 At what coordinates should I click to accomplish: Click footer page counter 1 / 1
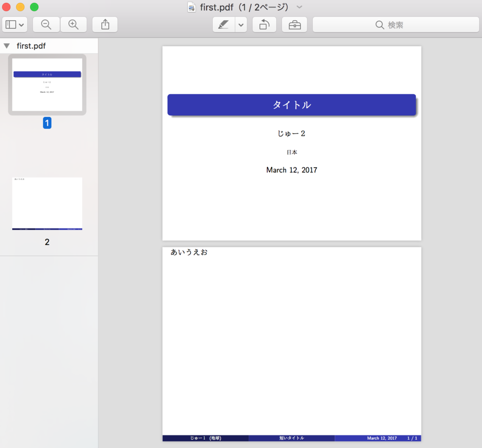[412, 438]
